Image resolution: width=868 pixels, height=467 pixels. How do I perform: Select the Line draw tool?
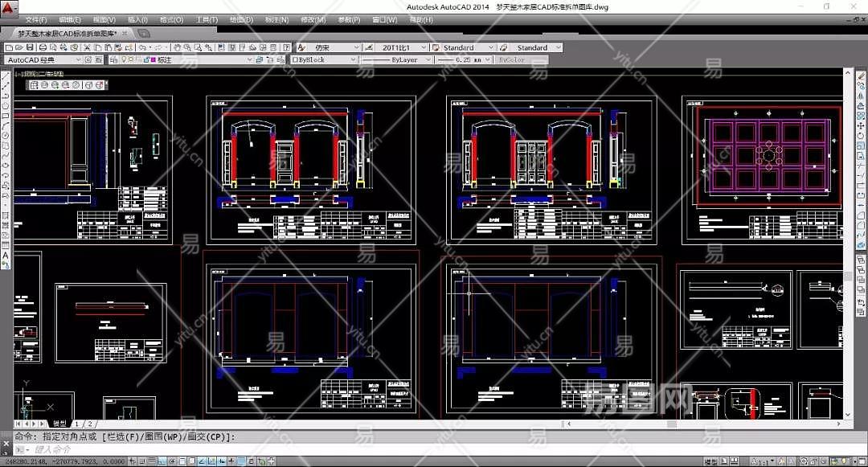coord(6,76)
